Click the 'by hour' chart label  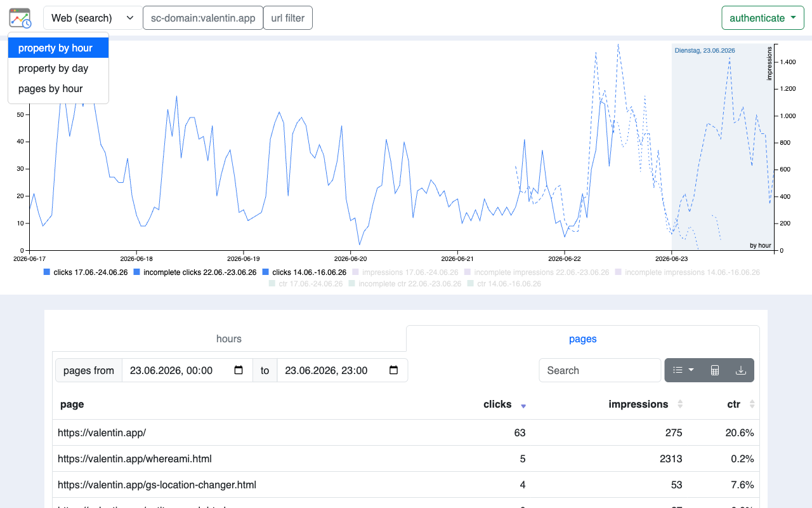click(x=760, y=245)
